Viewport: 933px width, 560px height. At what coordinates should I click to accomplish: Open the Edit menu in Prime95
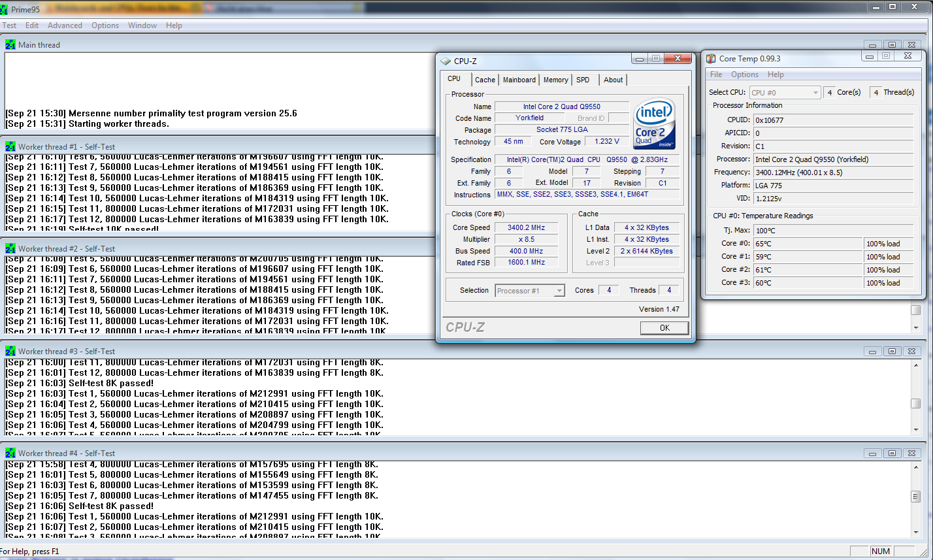[32, 25]
